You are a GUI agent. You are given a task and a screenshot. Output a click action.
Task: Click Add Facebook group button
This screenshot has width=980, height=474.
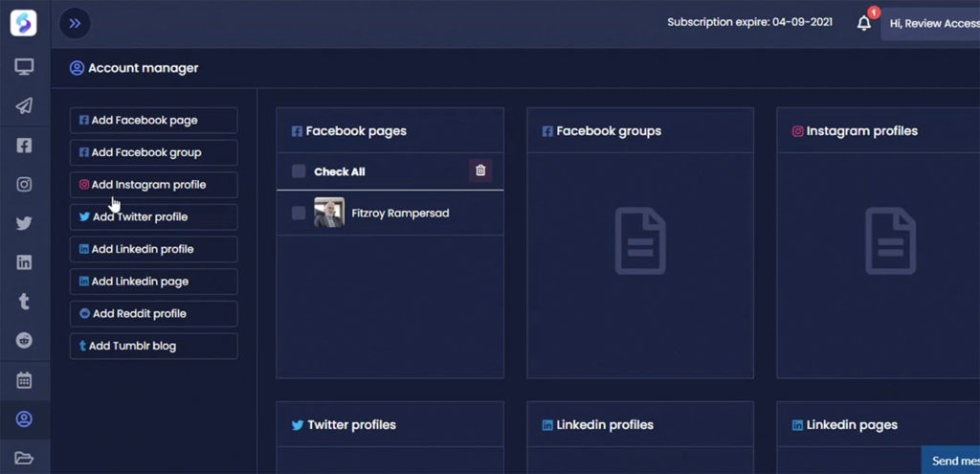click(x=154, y=152)
